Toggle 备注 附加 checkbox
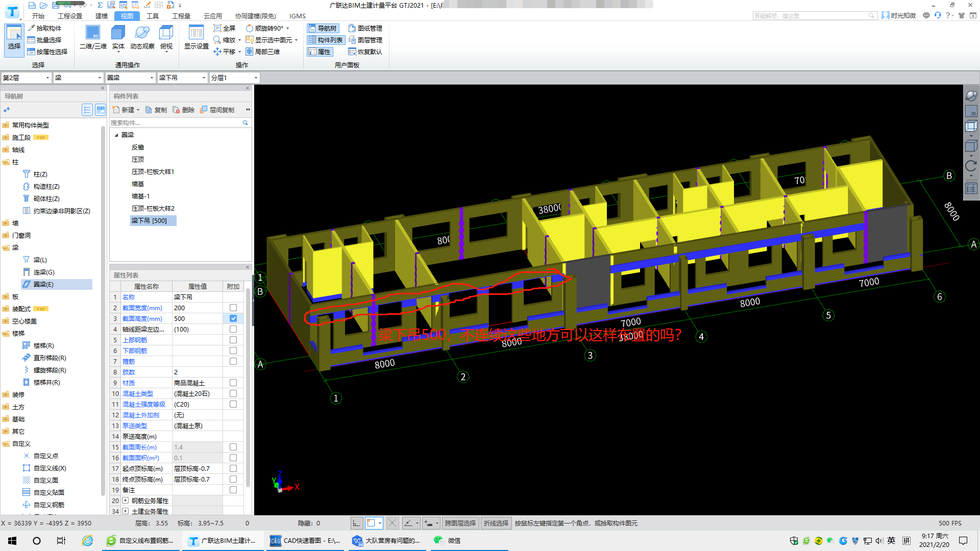 click(x=233, y=490)
